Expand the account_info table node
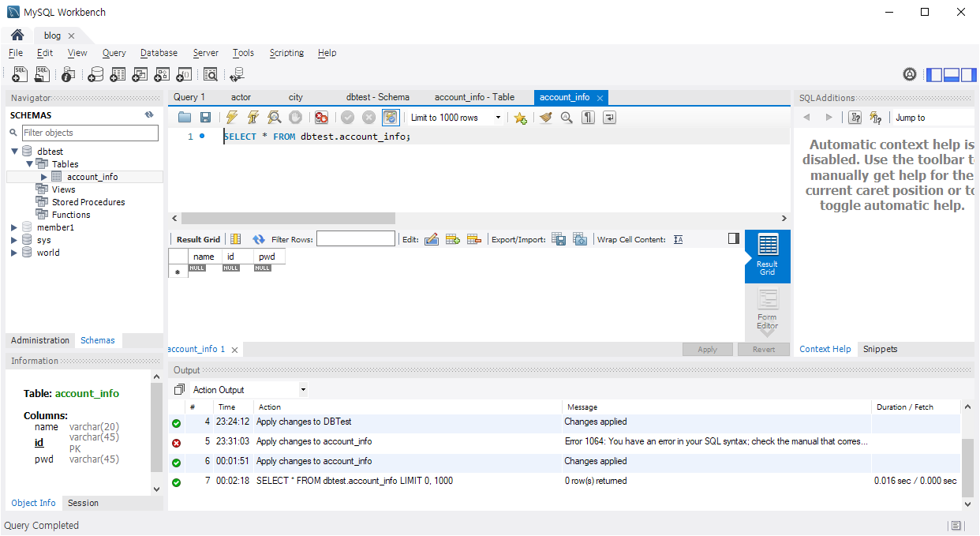This screenshot has height=536, width=980. [44, 177]
